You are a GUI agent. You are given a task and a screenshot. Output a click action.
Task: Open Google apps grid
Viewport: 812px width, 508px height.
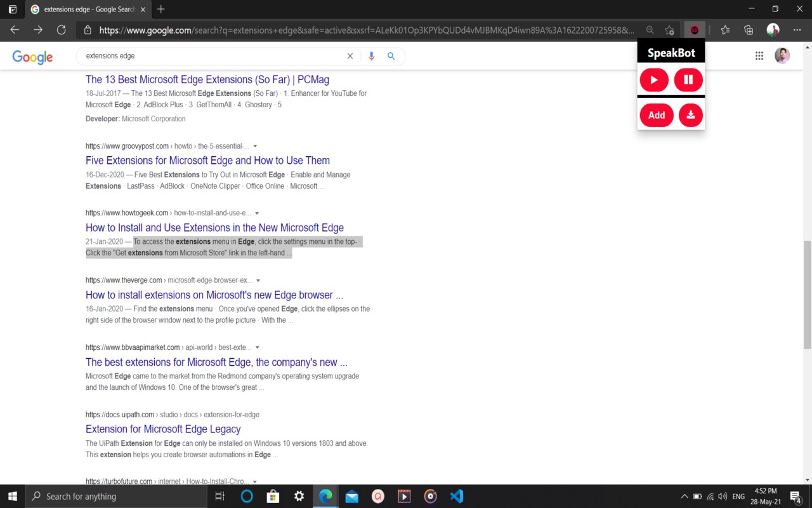tap(759, 56)
